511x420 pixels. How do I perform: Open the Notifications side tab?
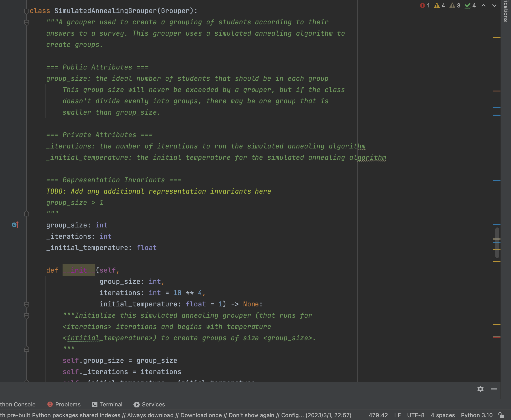click(506, 11)
